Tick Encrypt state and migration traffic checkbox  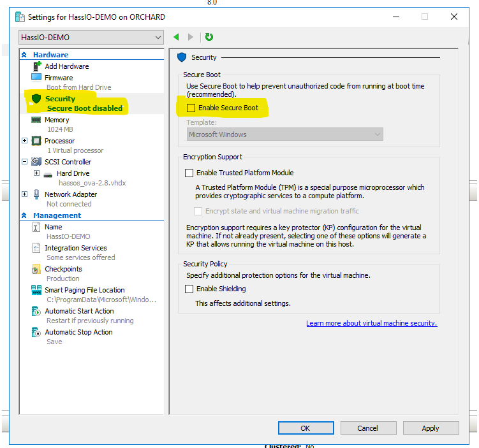pyautogui.click(x=198, y=211)
